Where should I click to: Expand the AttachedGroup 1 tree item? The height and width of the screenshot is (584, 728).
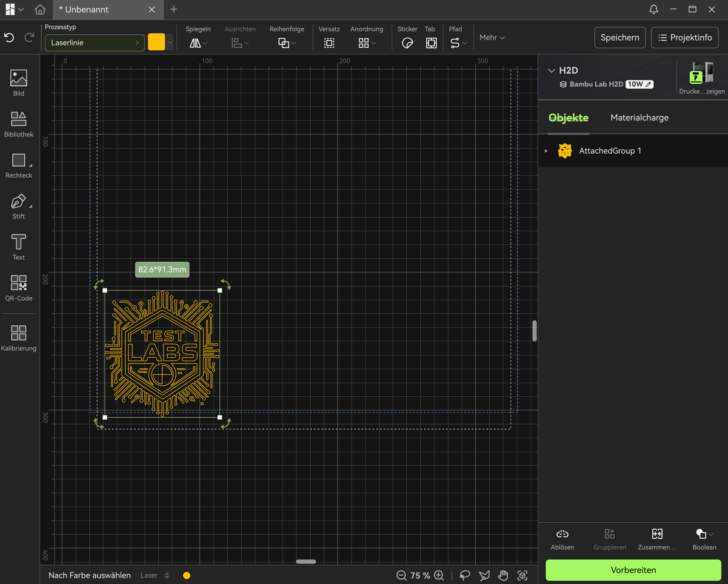546,151
